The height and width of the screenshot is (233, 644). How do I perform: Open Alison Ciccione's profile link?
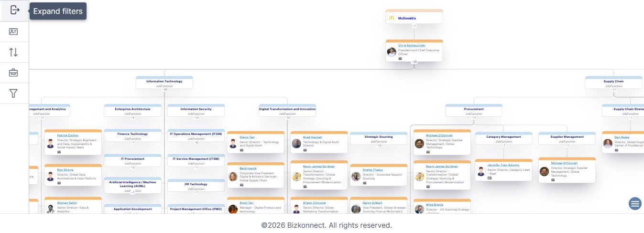315,203
